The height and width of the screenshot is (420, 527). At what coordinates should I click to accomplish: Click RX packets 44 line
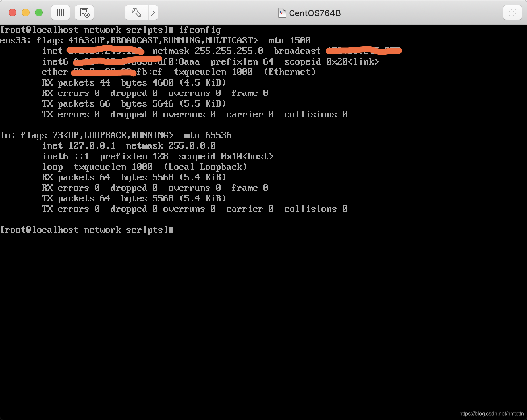point(76,83)
